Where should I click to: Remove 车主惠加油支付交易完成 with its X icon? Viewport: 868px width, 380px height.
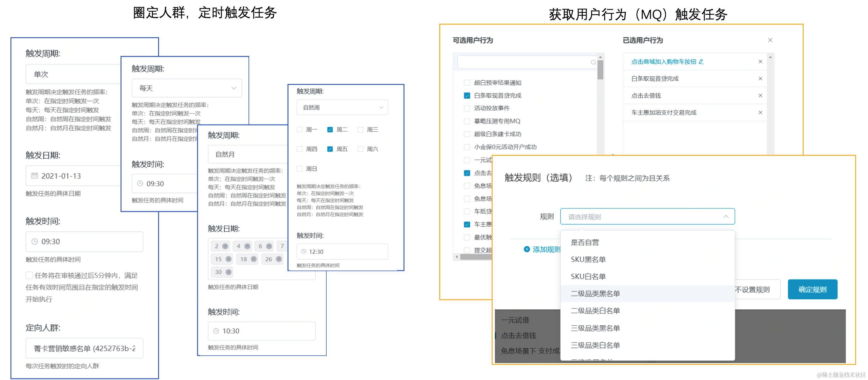point(760,113)
